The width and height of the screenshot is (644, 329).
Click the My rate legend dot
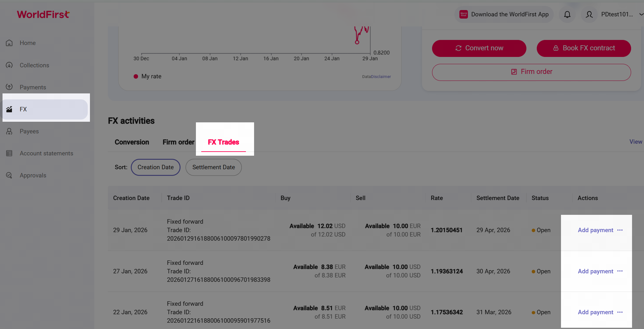136,76
